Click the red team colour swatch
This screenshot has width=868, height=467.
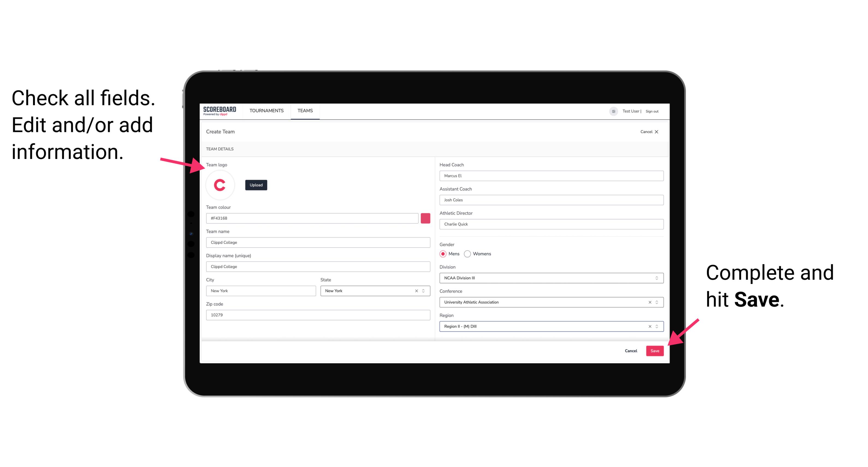(425, 218)
